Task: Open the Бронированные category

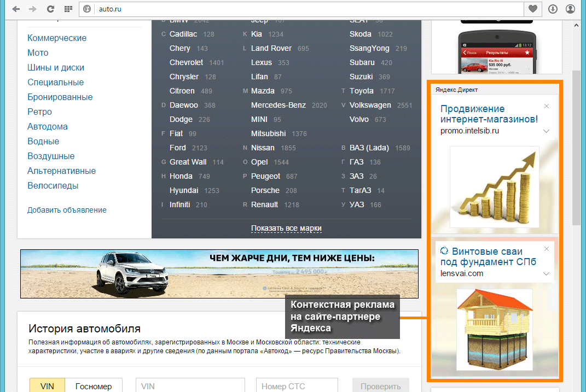Action: click(x=60, y=97)
